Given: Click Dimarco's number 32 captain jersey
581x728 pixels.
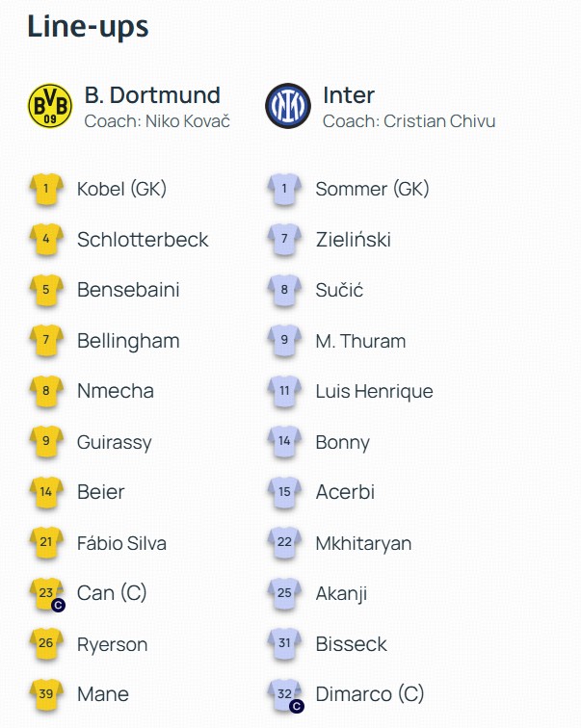Looking at the screenshot, I should (285, 694).
